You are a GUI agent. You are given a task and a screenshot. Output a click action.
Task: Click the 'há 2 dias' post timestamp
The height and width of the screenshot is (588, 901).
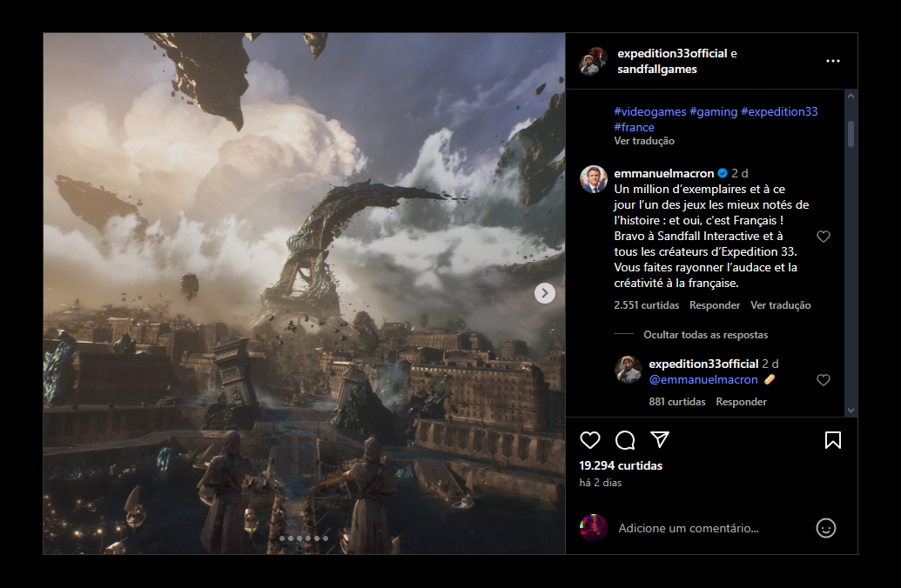(x=601, y=483)
